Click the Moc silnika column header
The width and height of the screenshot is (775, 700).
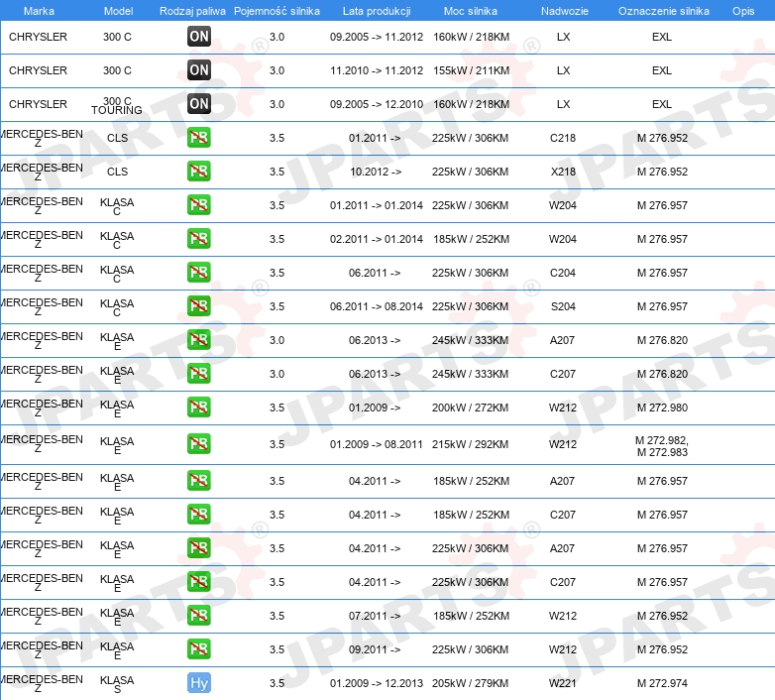click(x=470, y=11)
